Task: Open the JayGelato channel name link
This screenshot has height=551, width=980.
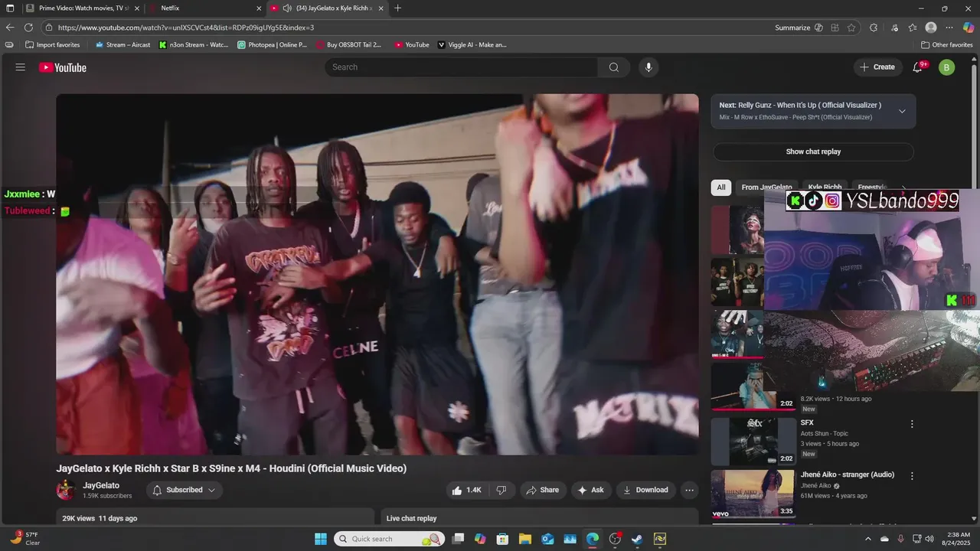Action: (101, 485)
